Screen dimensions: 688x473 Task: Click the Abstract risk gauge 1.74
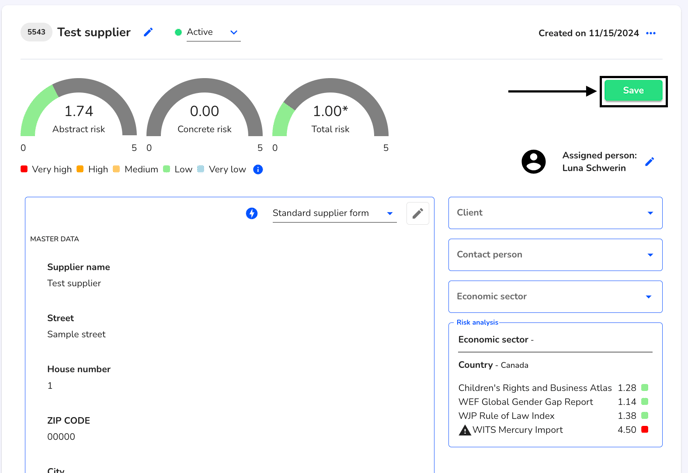79,108
